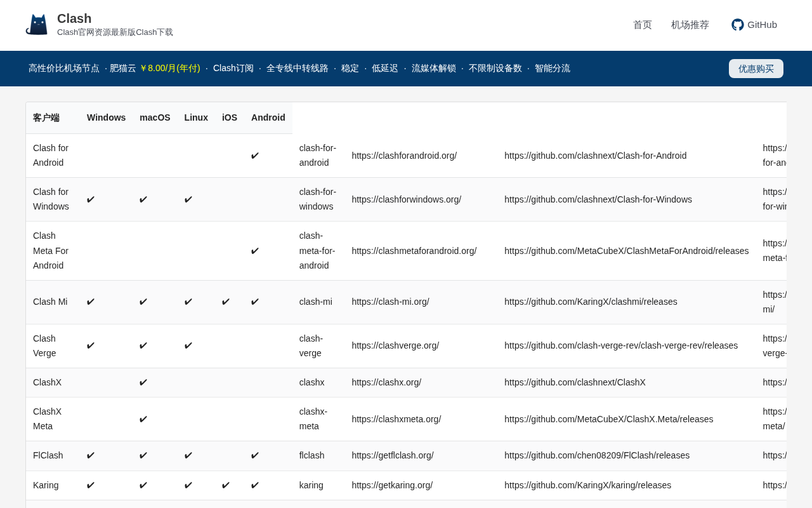Image resolution: width=812 pixels, height=508 pixels.
Task: Click the Linux checkmark in Clash Verge row
Action: [x=188, y=345]
